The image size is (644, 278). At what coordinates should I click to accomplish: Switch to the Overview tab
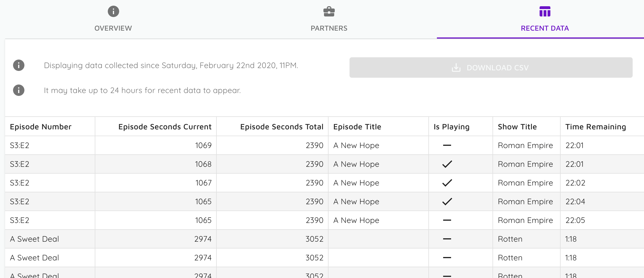[113, 28]
